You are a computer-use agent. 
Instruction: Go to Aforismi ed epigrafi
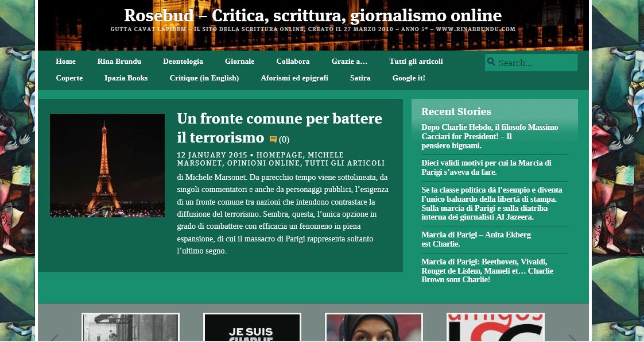tap(294, 78)
